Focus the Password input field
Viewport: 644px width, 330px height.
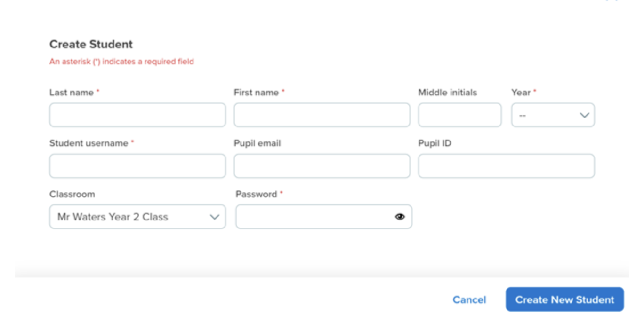324,217
